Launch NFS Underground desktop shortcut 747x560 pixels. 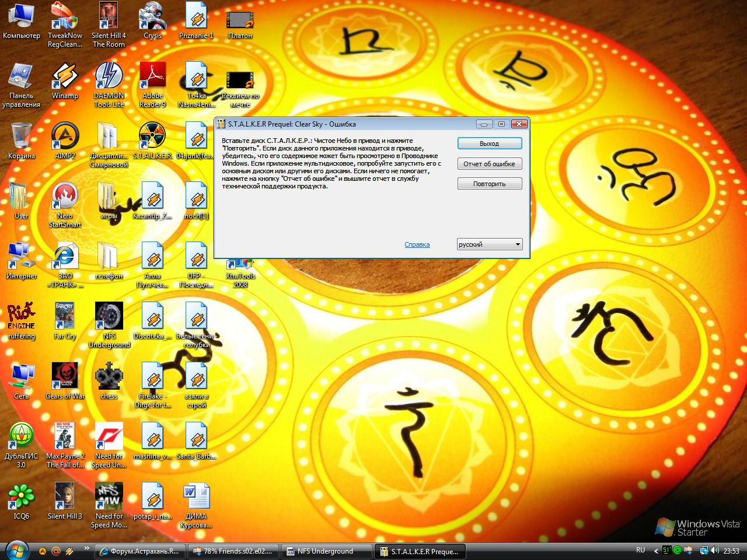coord(109,325)
